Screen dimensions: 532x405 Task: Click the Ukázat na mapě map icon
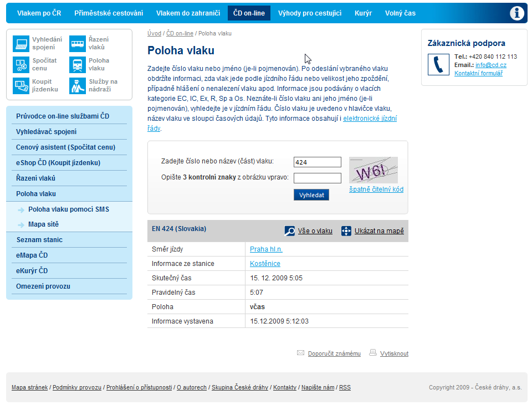tap(346, 231)
